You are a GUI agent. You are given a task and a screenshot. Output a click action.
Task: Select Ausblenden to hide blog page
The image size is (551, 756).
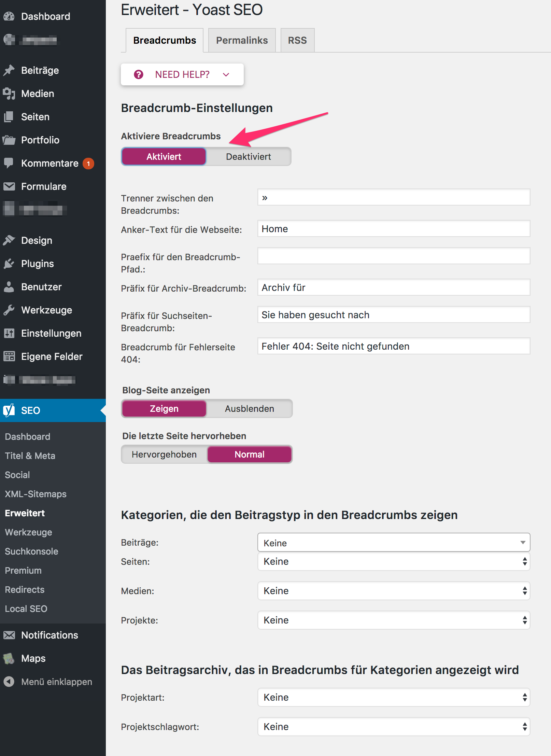249,409
